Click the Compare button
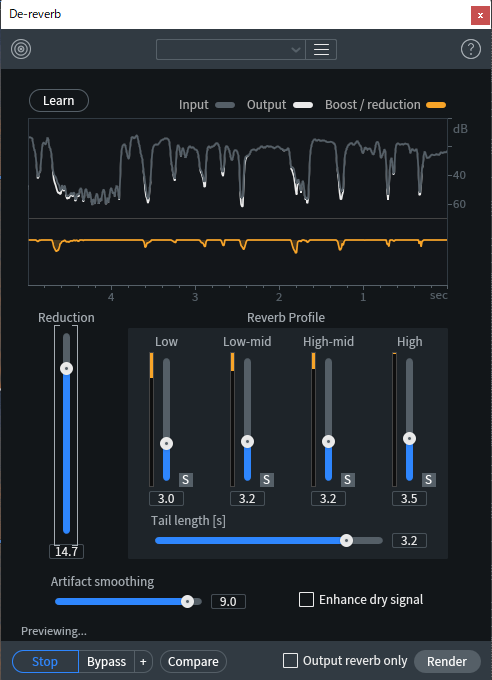Viewport: 492px width, 680px height. [193, 661]
